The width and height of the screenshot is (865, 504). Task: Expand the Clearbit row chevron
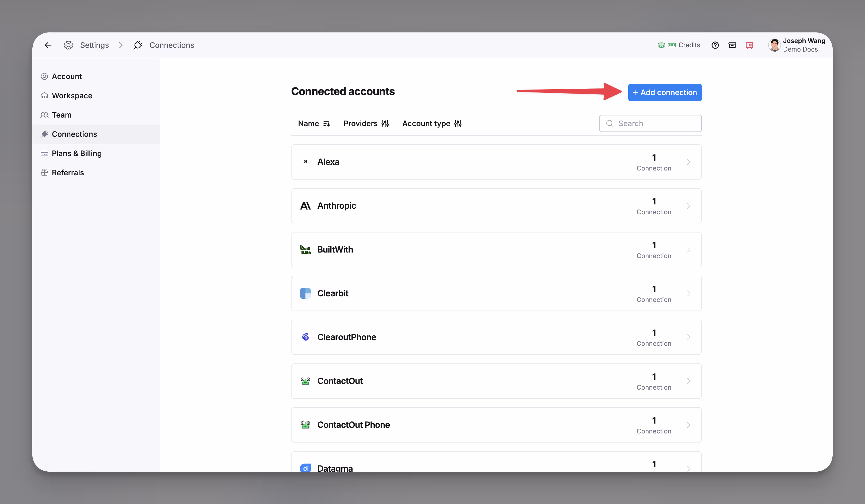click(x=688, y=293)
